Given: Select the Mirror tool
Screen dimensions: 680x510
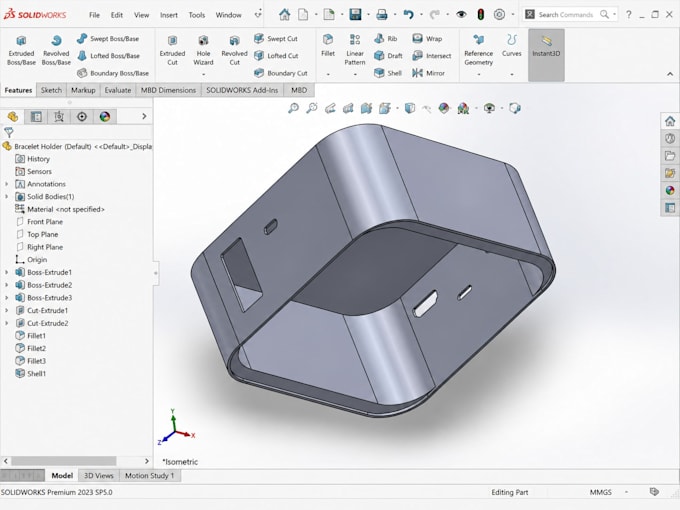Looking at the screenshot, I should [428, 73].
